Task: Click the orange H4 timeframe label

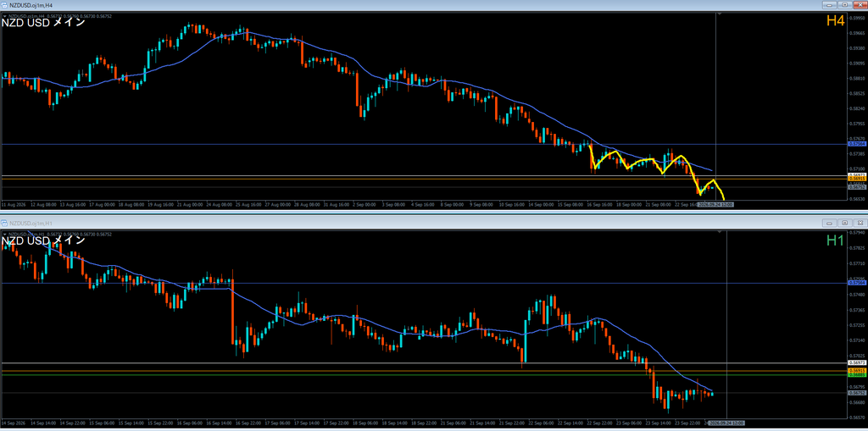Action: pyautogui.click(x=835, y=21)
